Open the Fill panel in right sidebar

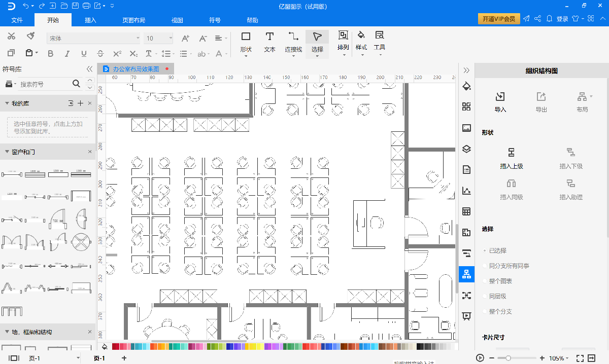(467, 86)
